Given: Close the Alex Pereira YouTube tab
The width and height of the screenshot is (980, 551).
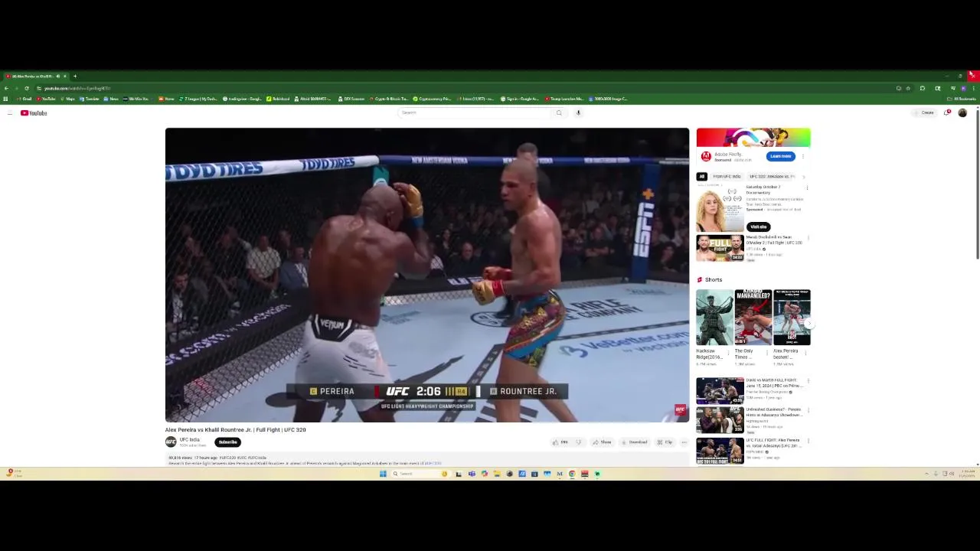Looking at the screenshot, I should tap(65, 76).
